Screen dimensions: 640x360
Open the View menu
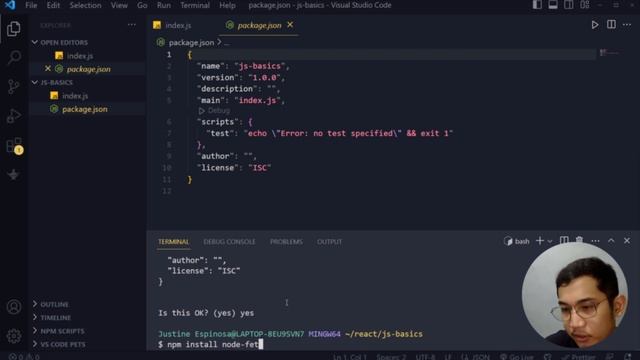click(x=119, y=5)
